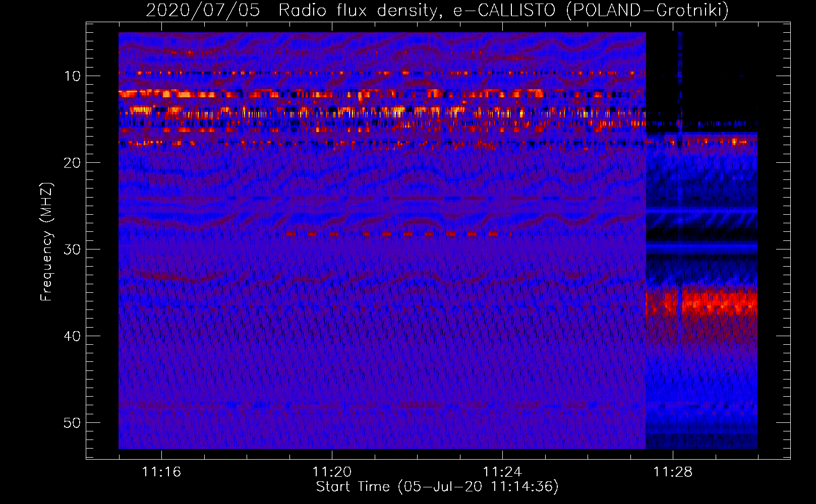Click the '30' frequency tick label
Screen dimensions: 816x504
point(73,249)
